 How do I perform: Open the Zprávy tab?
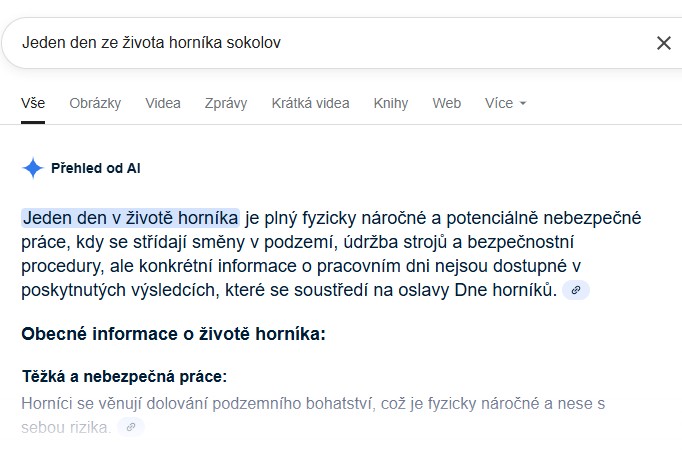[x=226, y=103]
